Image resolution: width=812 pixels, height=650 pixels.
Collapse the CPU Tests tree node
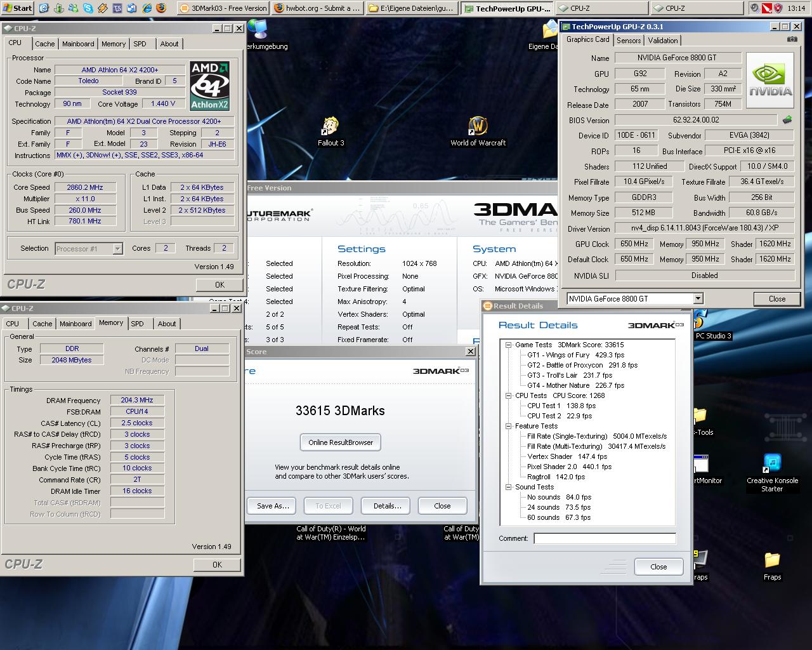508,395
